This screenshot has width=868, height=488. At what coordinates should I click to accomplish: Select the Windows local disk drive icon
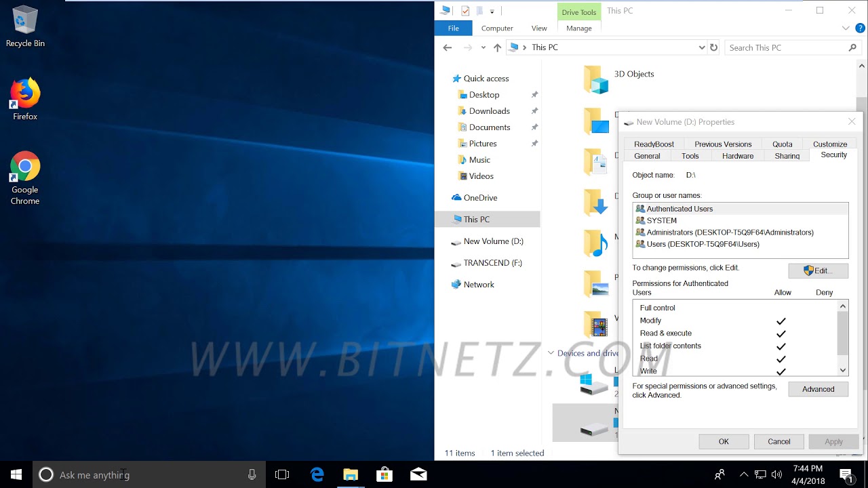tap(594, 383)
